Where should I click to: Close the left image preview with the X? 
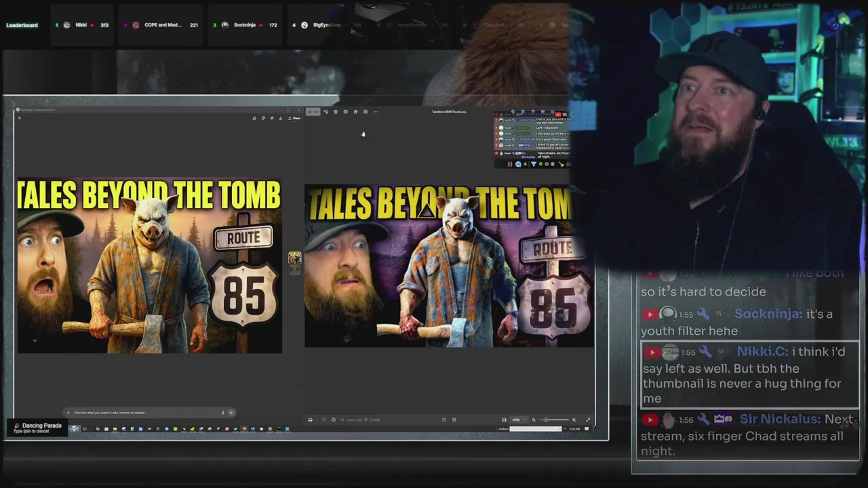click(x=20, y=118)
